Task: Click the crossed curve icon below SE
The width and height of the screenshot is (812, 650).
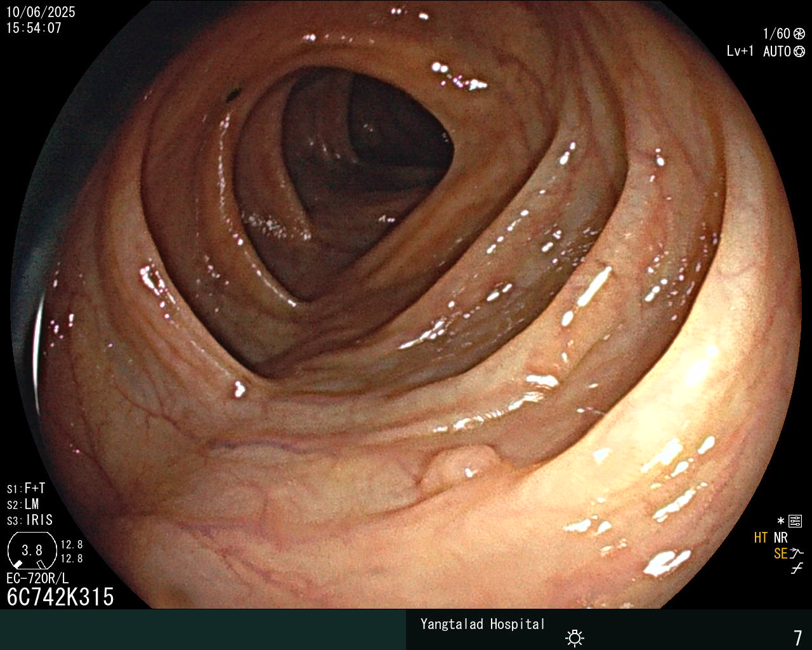Action: pyautogui.click(x=797, y=569)
